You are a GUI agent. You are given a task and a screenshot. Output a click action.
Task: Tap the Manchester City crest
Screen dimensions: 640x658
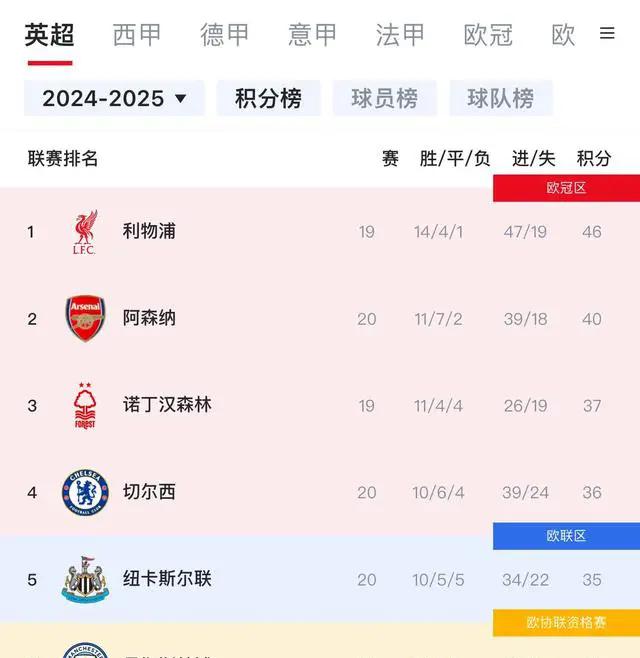click(x=85, y=650)
